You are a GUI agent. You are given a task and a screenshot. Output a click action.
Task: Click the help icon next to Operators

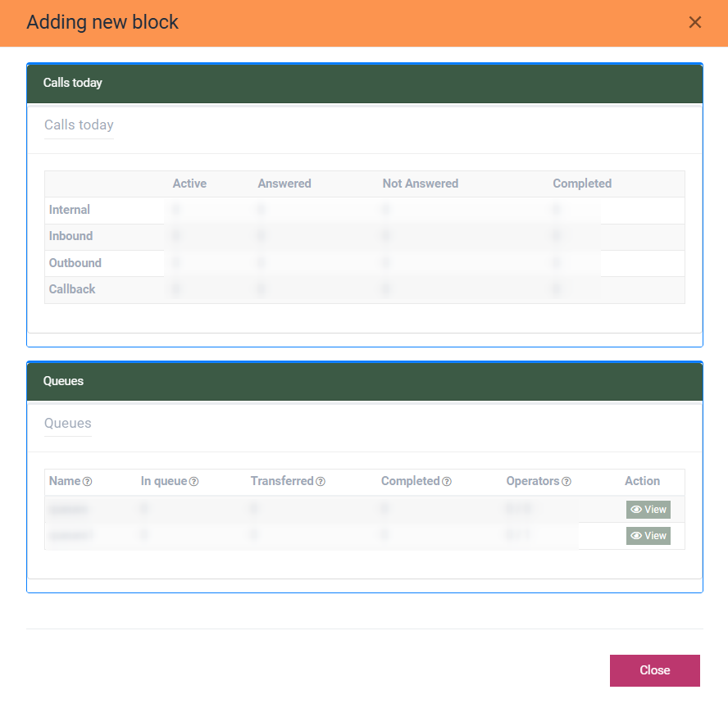point(566,482)
